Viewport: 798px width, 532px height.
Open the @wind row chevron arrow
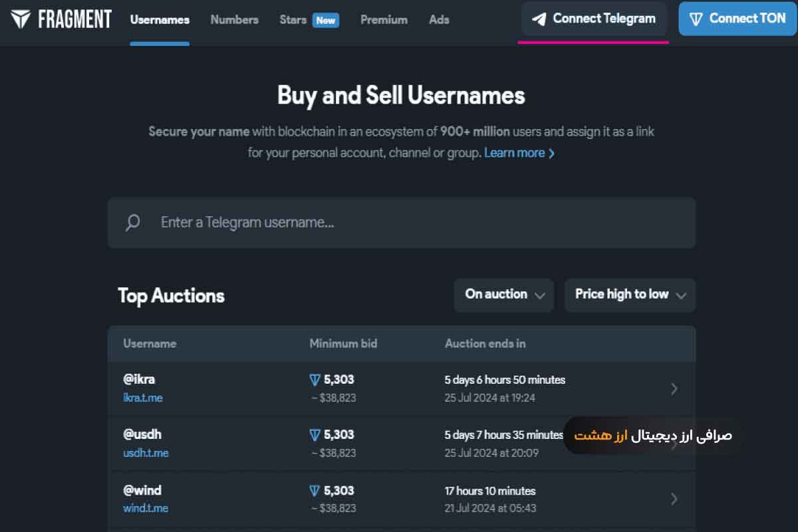point(674,499)
